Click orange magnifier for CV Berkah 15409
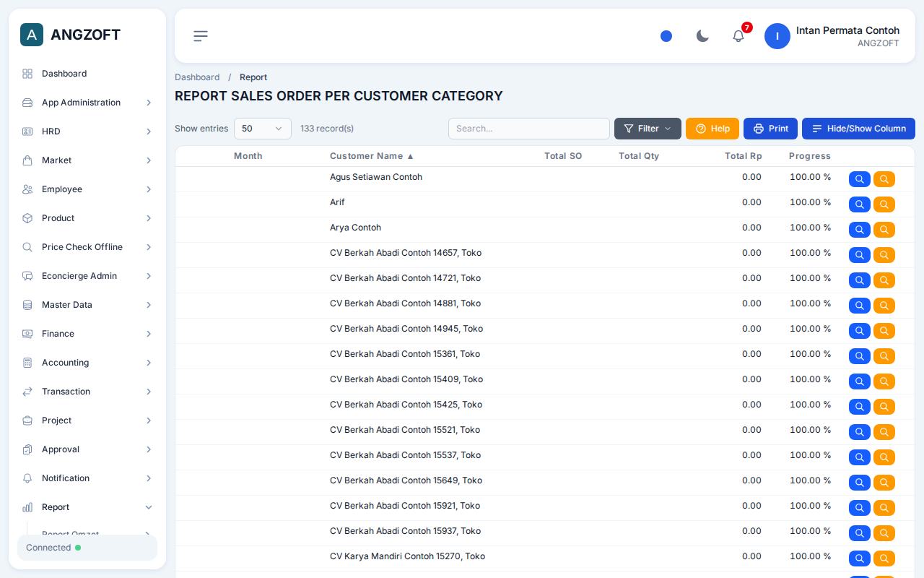 point(884,381)
